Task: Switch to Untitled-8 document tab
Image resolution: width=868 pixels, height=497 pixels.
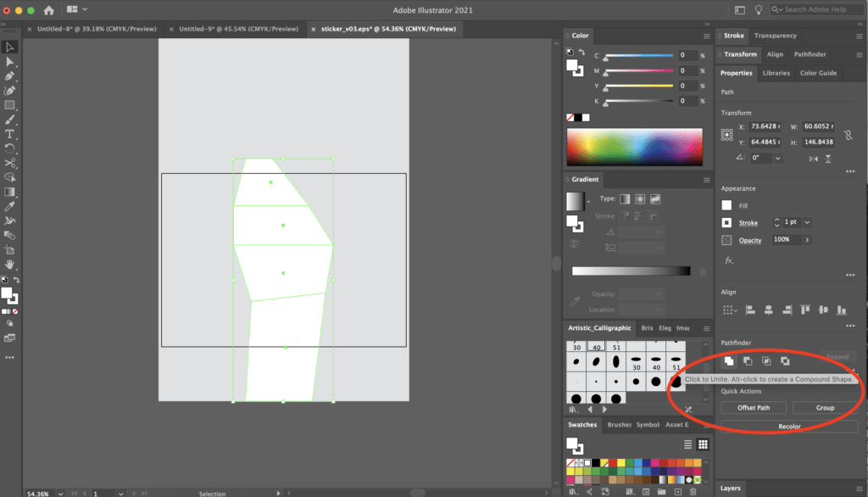Action: (x=97, y=29)
